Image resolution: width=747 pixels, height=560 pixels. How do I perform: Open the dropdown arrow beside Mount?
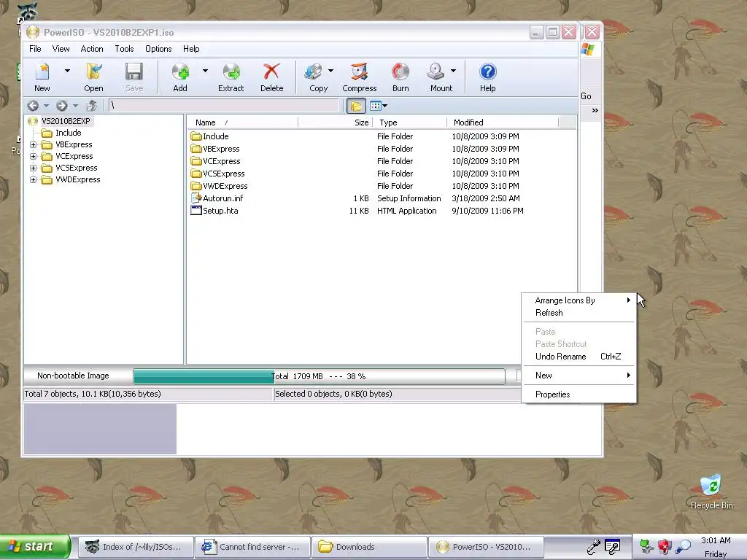[x=453, y=71]
